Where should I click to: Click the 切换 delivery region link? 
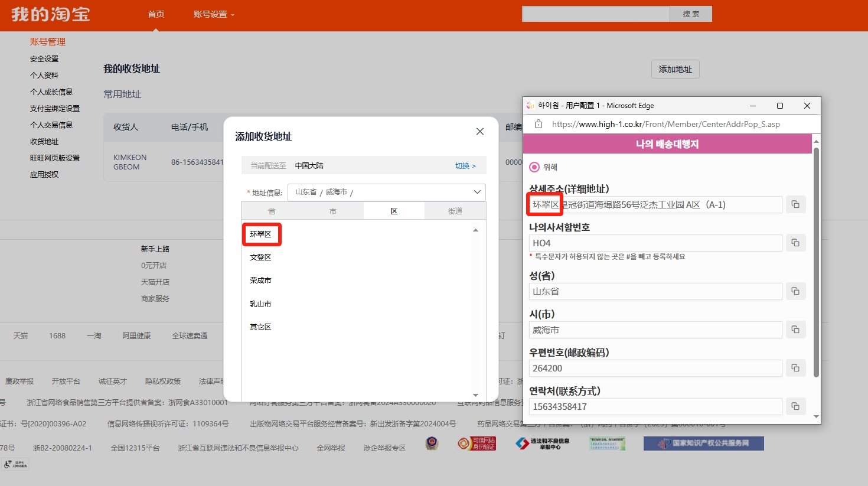click(x=465, y=166)
